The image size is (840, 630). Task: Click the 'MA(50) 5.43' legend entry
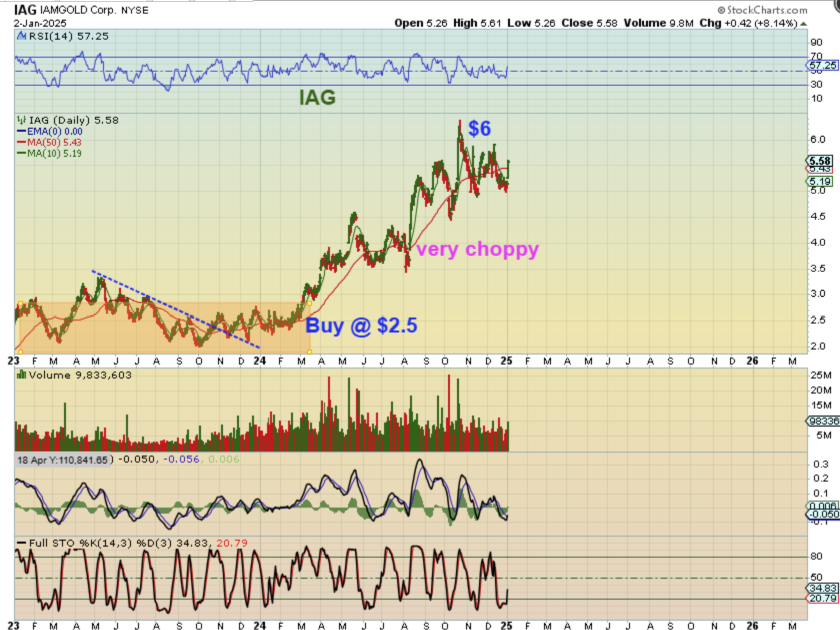54,143
